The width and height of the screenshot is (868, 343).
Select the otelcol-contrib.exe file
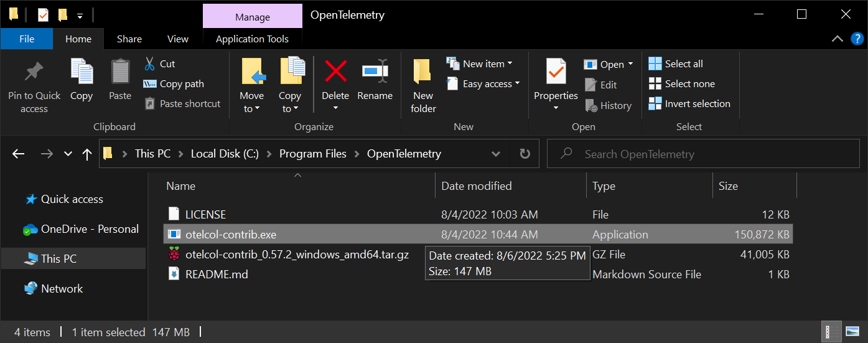[x=478, y=235]
